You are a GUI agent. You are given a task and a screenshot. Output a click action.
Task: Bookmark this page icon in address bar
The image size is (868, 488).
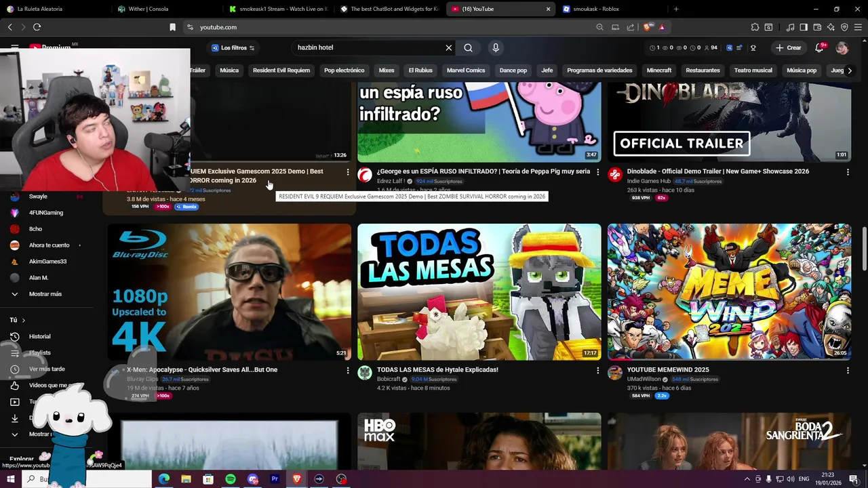(172, 27)
